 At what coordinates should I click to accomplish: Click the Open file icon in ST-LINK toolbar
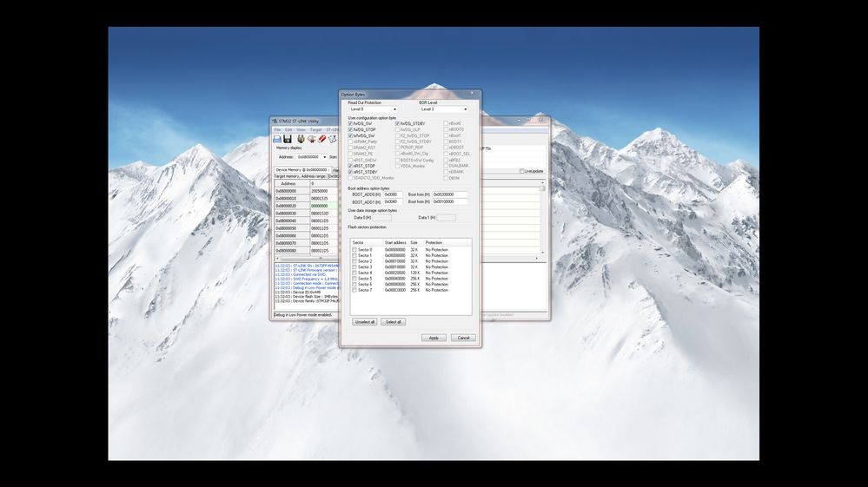(x=277, y=139)
